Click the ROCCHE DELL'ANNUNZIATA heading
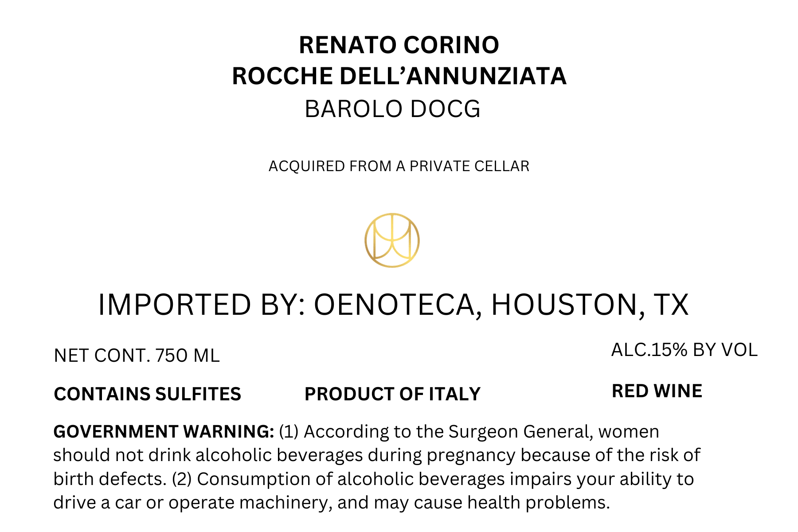This screenshot has width=798, height=532. click(x=399, y=76)
